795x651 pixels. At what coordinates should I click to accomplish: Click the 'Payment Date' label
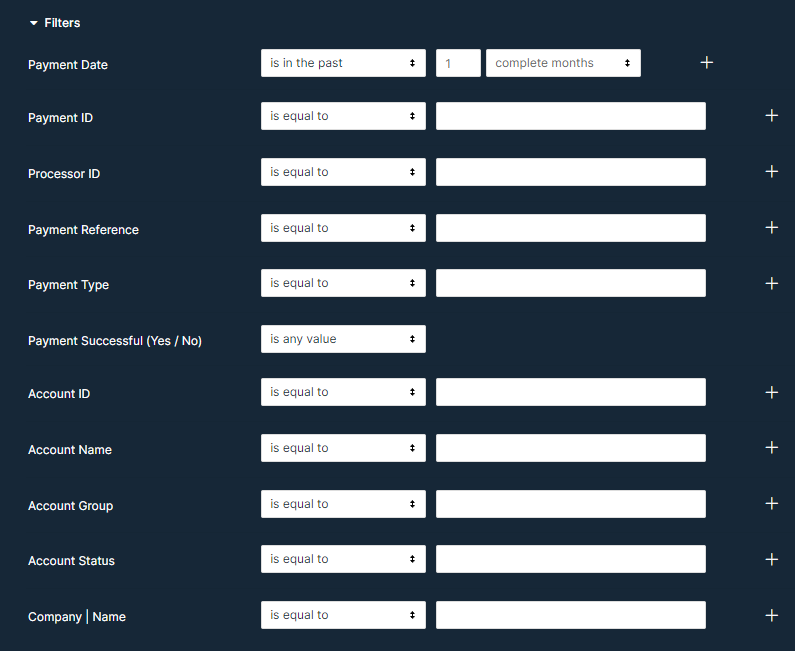68,65
